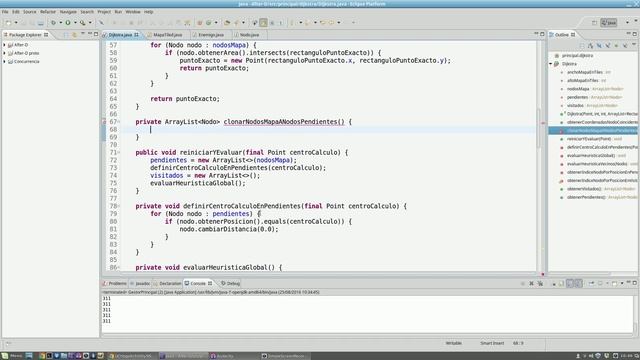The image size is (640, 360).
Task: Click the External Tools run icon
Action: pos(82,23)
